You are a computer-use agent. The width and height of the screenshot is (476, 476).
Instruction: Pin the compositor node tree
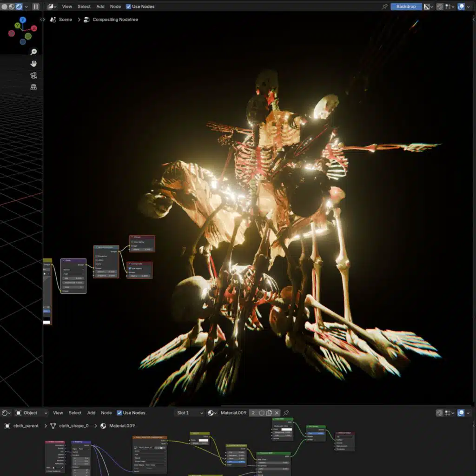coord(384,7)
